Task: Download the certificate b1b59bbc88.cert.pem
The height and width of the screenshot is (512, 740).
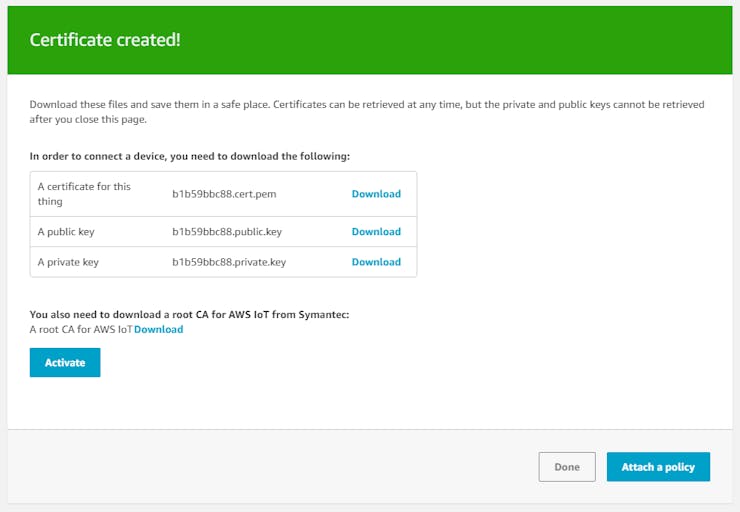Action: 376,194
